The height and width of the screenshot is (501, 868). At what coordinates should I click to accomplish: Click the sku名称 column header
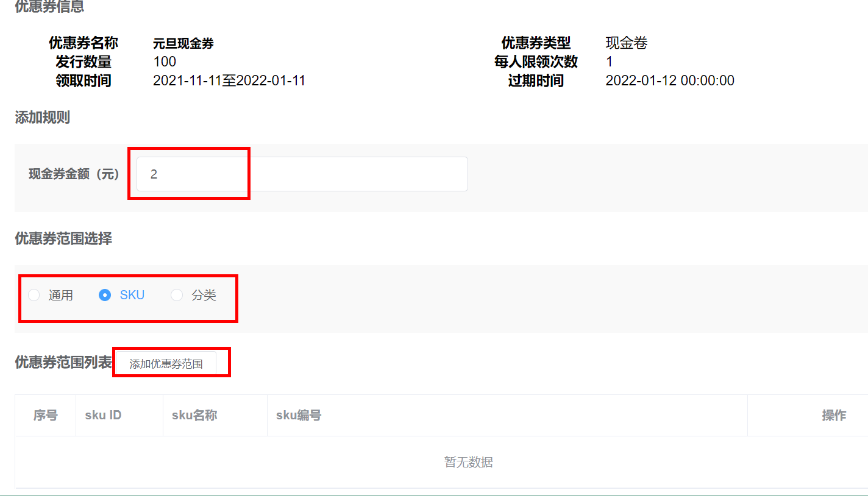pos(194,416)
